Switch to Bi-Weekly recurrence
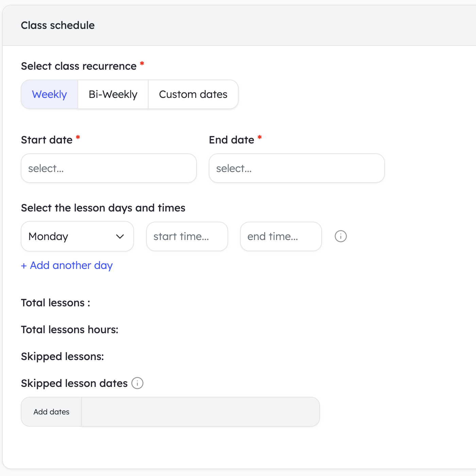The height and width of the screenshot is (476, 476). (x=113, y=95)
